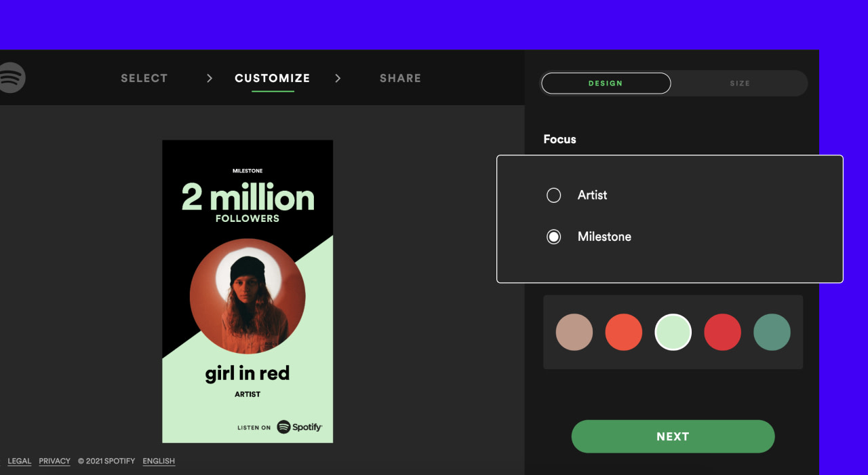Click the chevron between CUSTOMIZE and SHARE

(x=338, y=78)
